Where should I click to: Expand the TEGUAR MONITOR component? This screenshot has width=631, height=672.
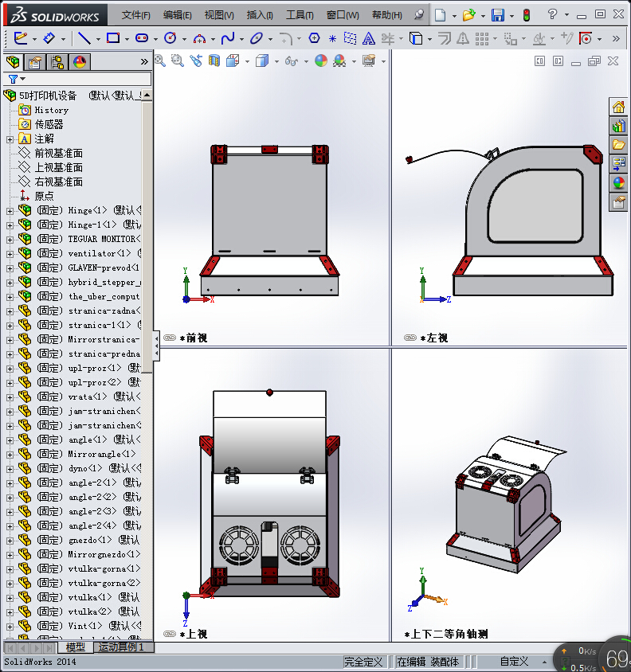click(10, 240)
